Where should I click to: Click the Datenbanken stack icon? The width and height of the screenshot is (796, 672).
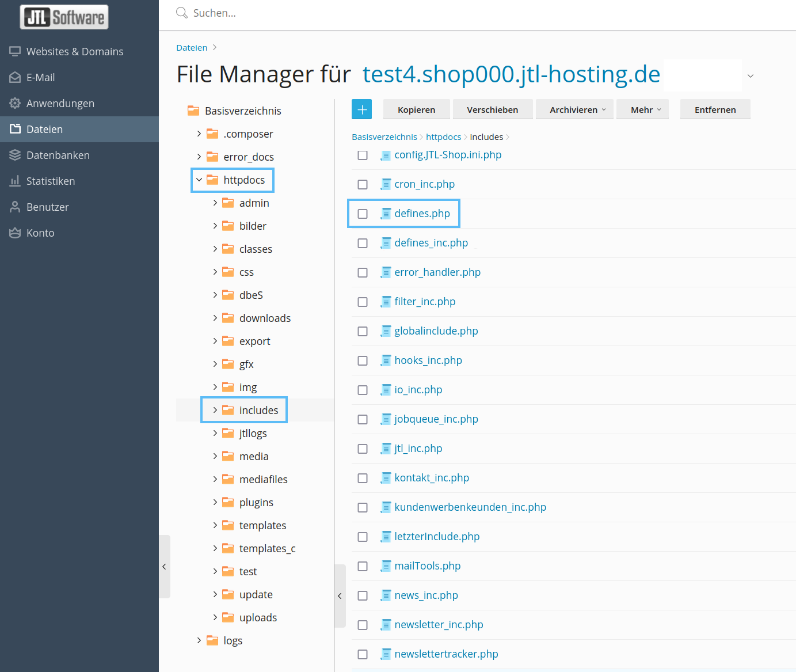pyautogui.click(x=15, y=155)
